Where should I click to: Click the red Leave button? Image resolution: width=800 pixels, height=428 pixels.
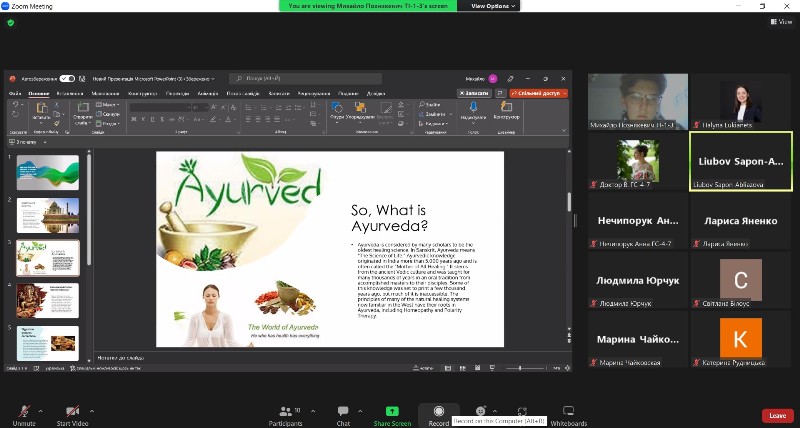(776, 415)
